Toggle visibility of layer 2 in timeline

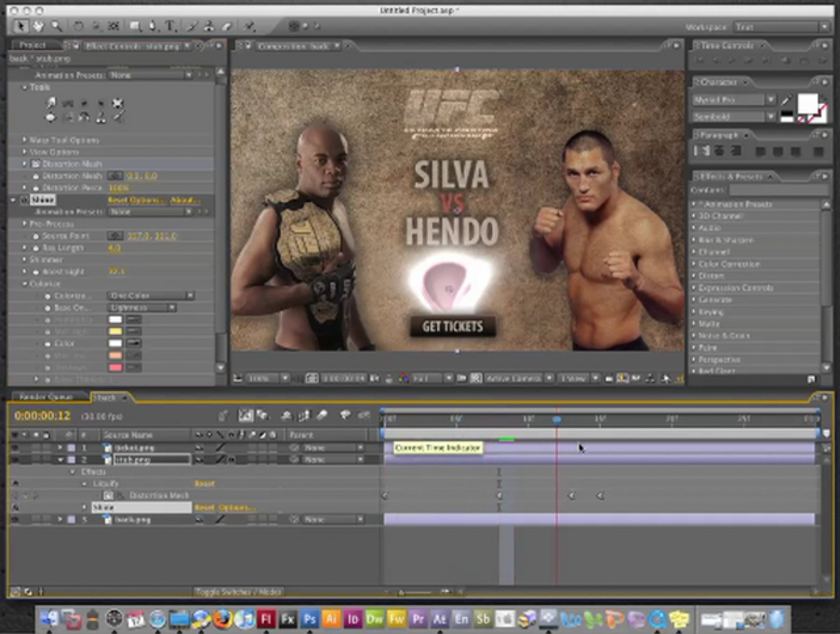[15, 460]
